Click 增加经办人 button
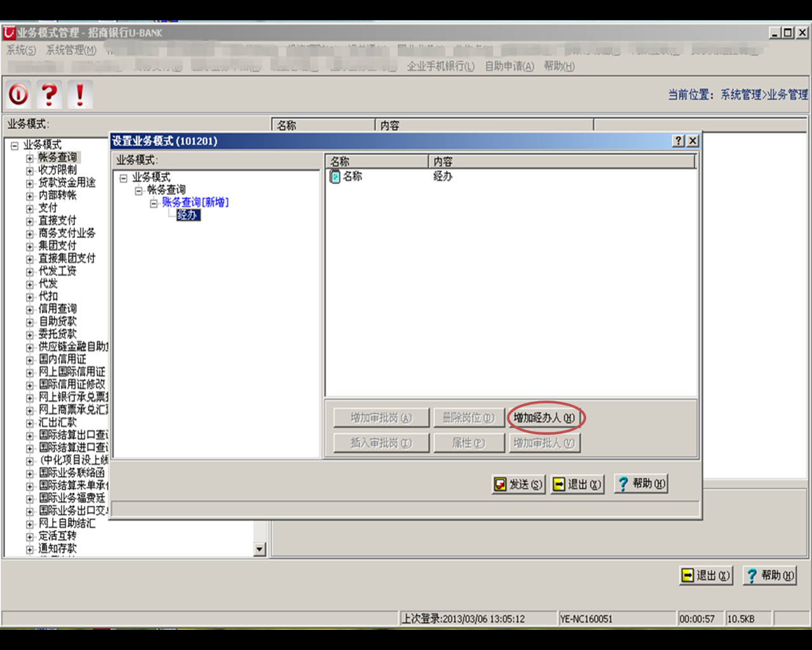This screenshot has height=650, width=812. (x=544, y=418)
